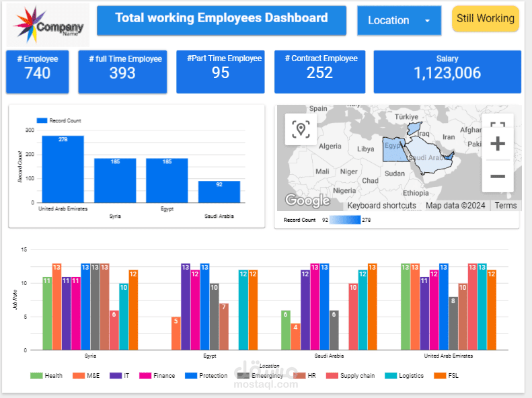Click the Syria 185 bar
Screen dimensions: 532x398
point(115,180)
